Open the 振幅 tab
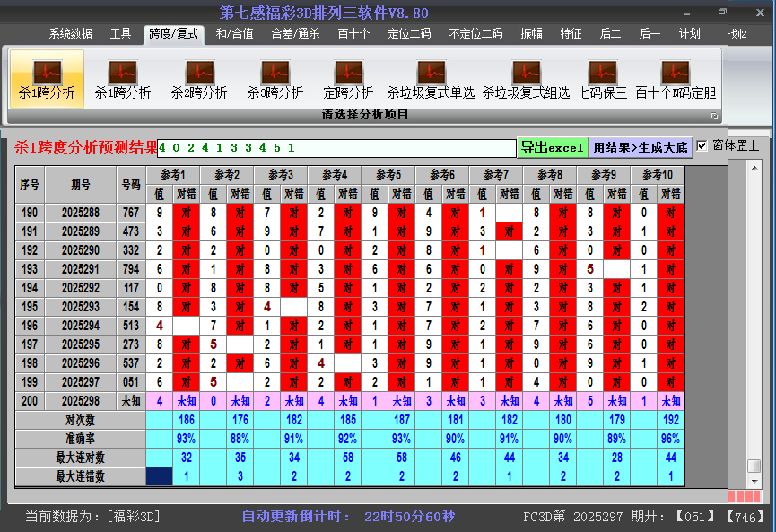This screenshot has width=776, height=532. click(532, 34)
